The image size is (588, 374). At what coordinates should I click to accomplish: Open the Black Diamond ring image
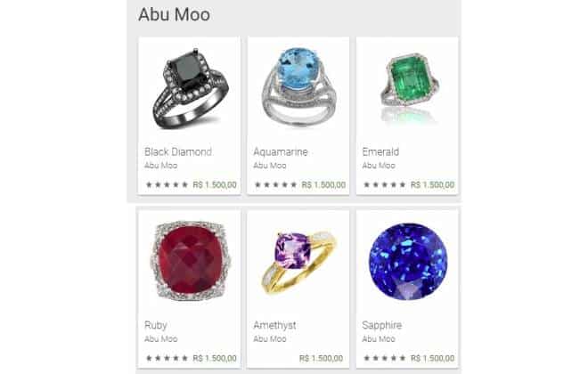190,88
